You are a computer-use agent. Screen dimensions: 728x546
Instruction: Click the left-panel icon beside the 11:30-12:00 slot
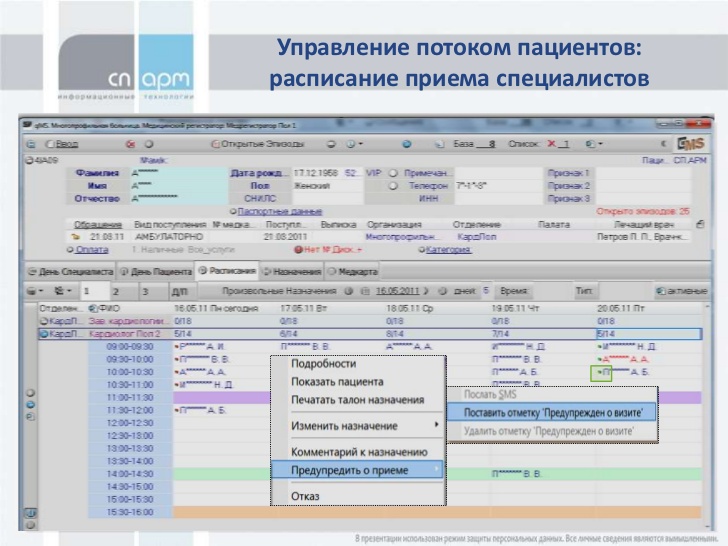[x=31, y=405]
